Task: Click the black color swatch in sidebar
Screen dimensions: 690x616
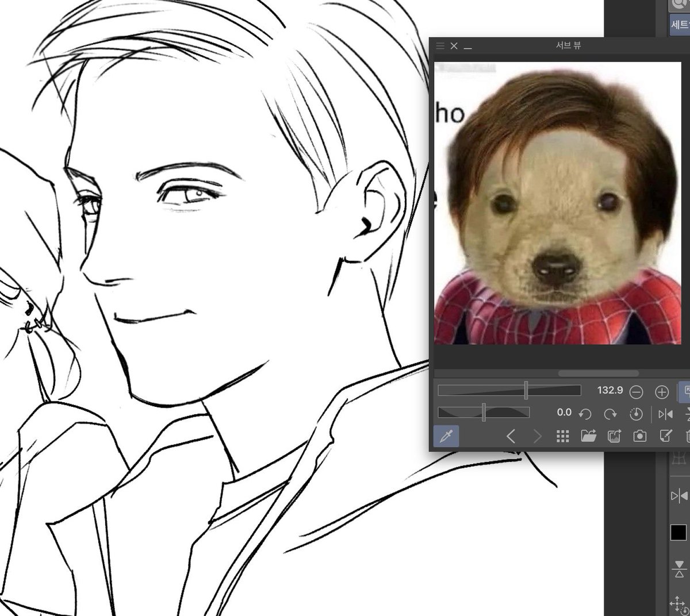Action: (678, 532)
